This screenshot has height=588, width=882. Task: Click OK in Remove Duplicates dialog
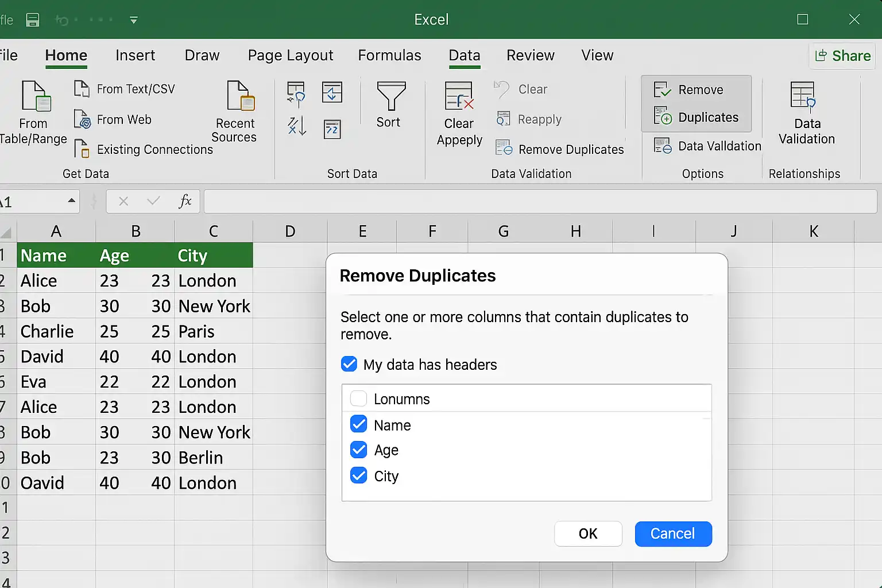588,533
